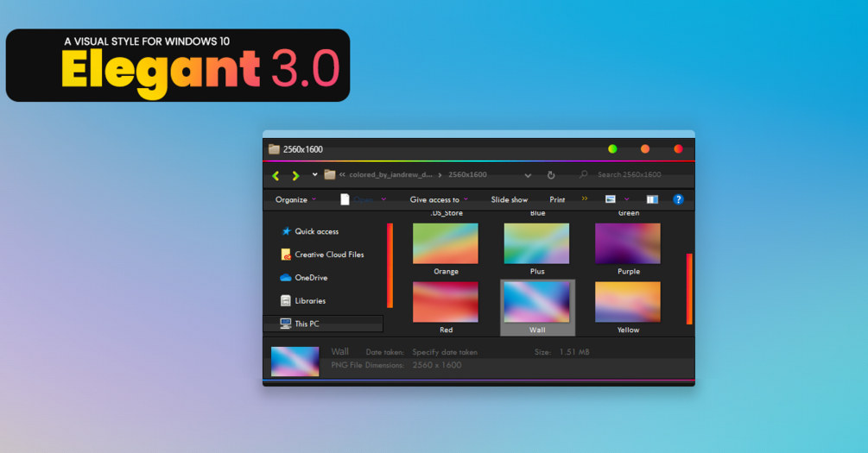This screenshot has width=868, height=453.
Task: Click the green minimize window dot
Action: (x=612, y=148)
